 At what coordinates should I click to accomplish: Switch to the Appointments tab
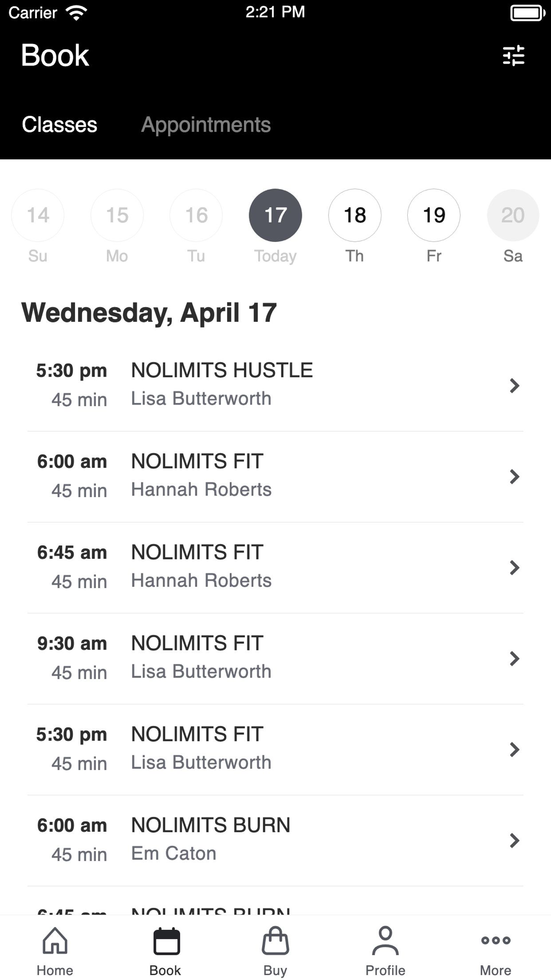pyautogui.click(x=206, y=125)
